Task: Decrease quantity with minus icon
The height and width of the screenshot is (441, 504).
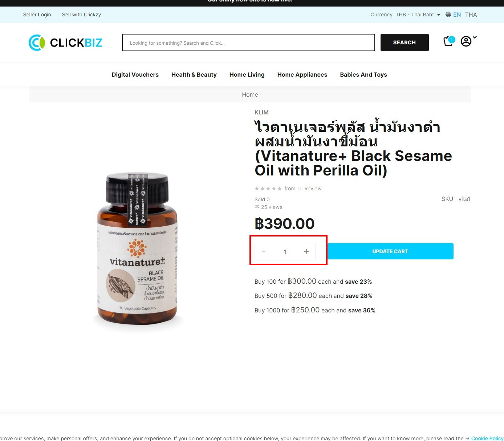Action: click(x=263, y=251)
